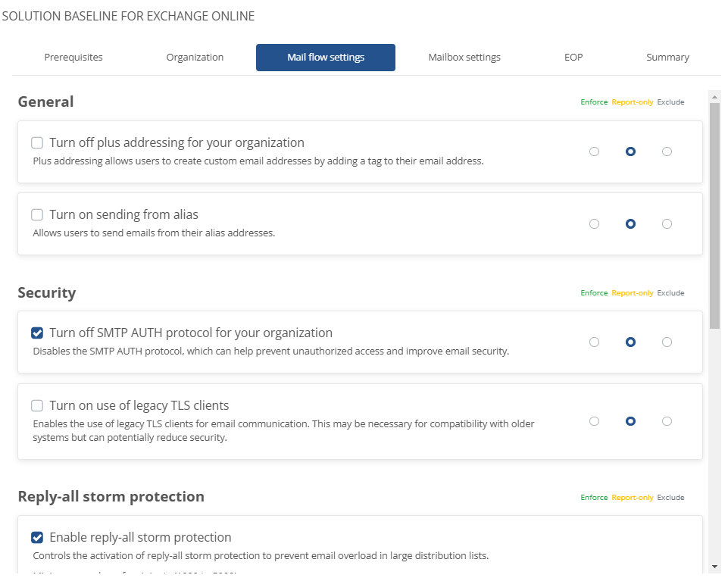Uncheck Turn off SMTP AUTH protocol
This screenshot has width=728, height=578.
[x=37, y=333]
